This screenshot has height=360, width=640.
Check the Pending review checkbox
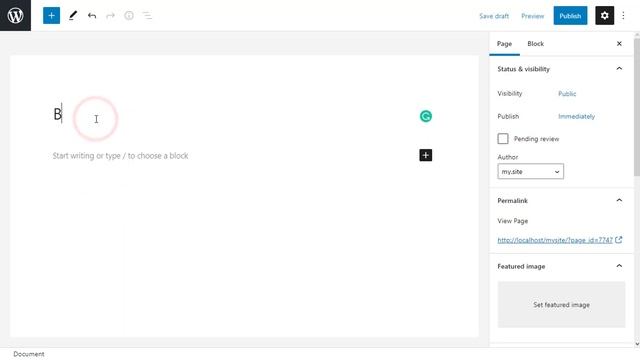pyautogui.click(x=503, y=139)
